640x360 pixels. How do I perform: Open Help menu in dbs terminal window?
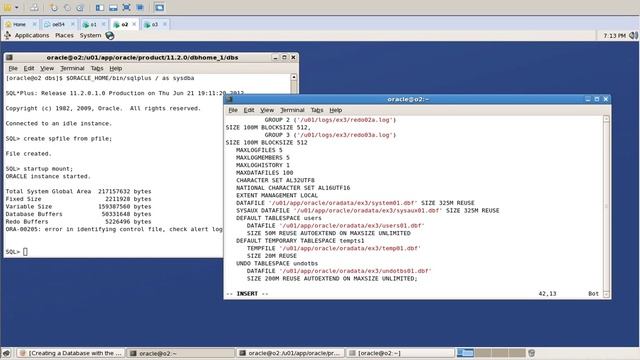(x=116, y=68)
